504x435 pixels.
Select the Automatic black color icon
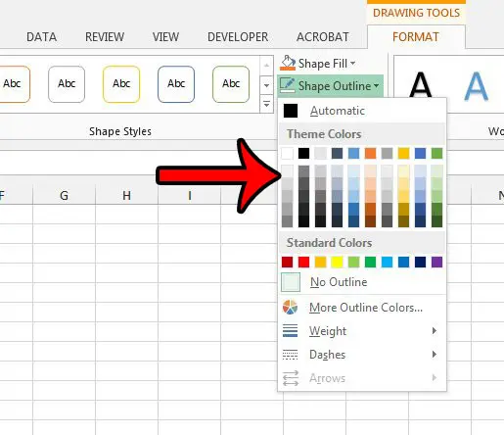(x=291, y=111)
